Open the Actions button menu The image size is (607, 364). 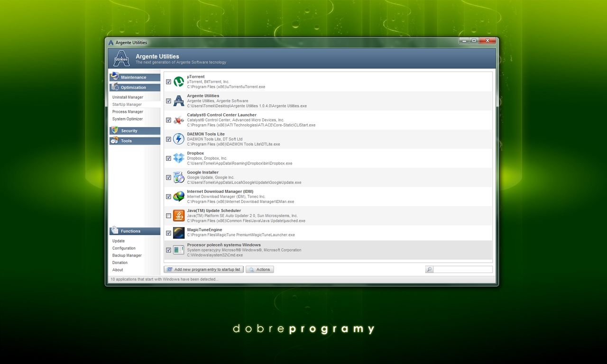259,269
